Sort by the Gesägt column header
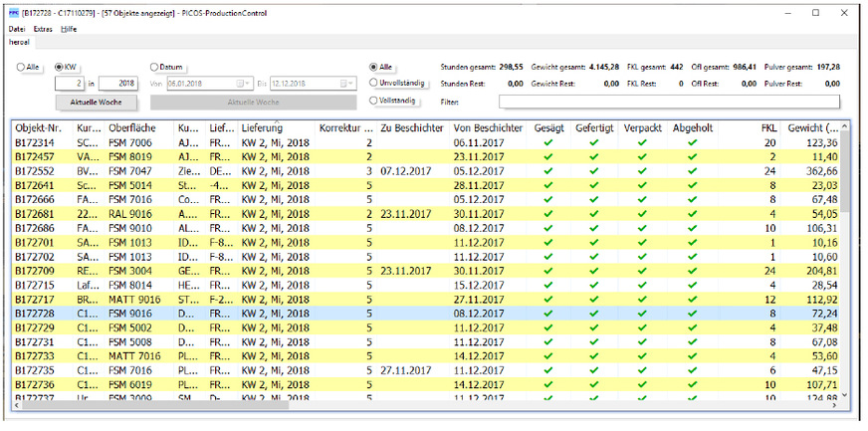 549,128
